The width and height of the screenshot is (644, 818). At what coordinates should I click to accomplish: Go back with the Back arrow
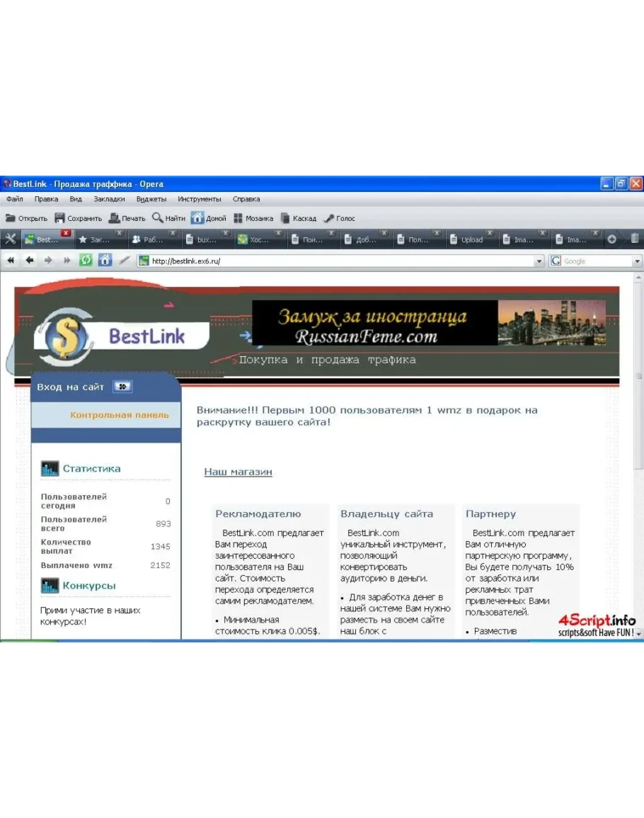click(30, 261)
